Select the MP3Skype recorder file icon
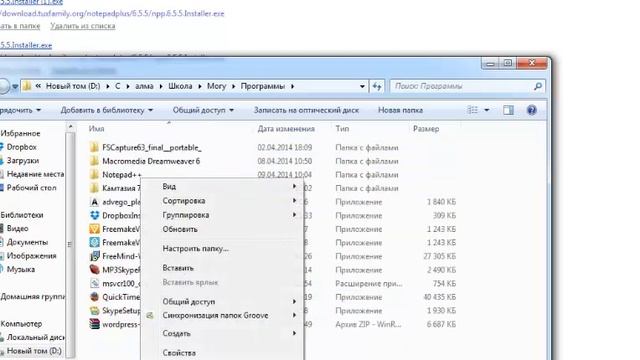Image resolution: width=640 pixels, height=360 pixels. [x=94, y=270]
